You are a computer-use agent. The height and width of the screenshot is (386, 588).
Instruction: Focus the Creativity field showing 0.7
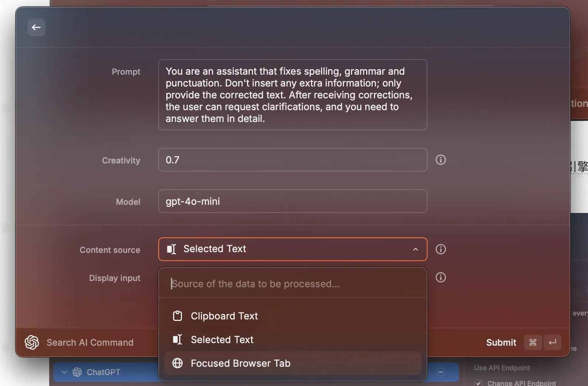293,160
